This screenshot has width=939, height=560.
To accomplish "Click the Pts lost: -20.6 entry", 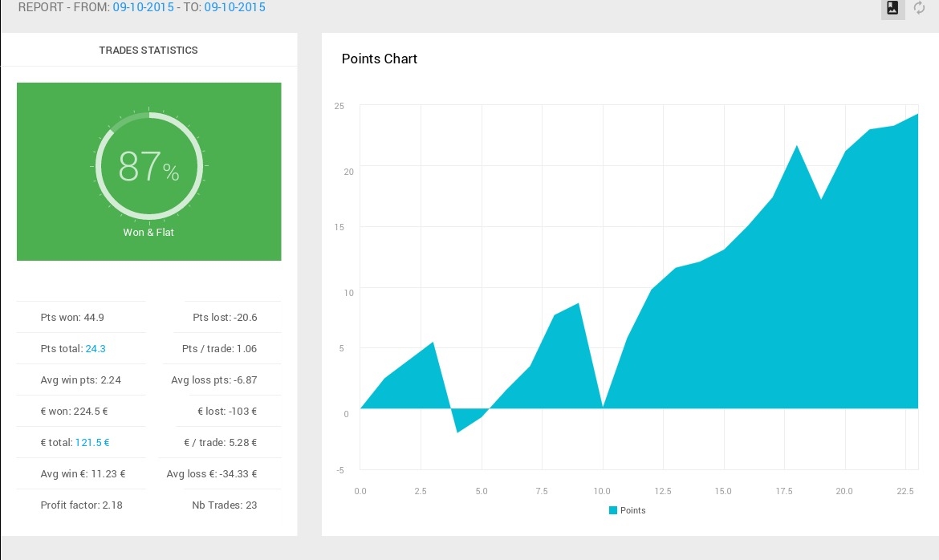I will click(225, 318).
